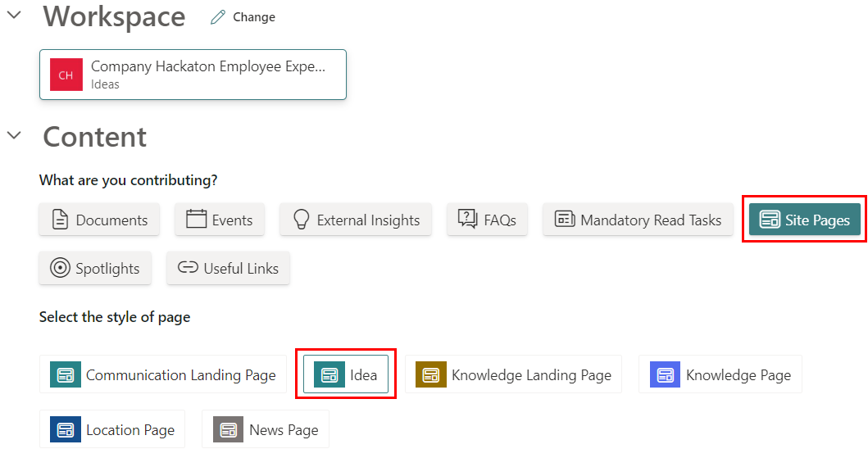Viewport: 868px width, 458px height.
Task: Click the Change workspace pencil icon
Action: [x=217, y=17]
